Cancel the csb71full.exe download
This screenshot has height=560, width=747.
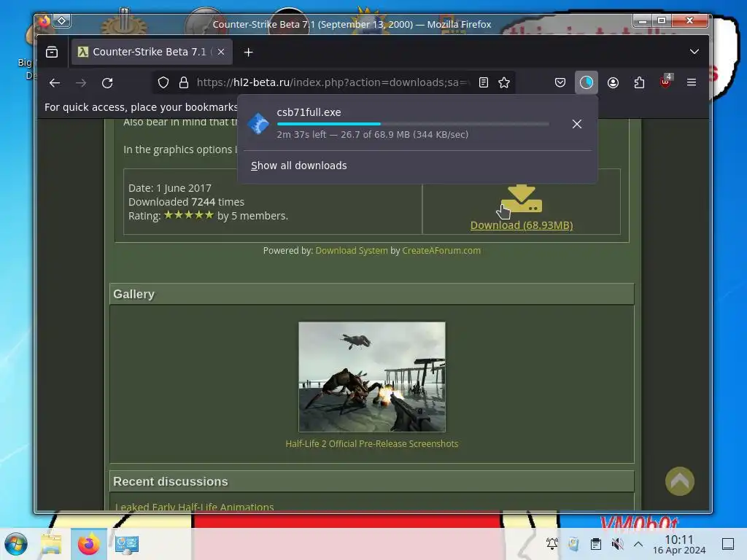(x=577, y=124)
